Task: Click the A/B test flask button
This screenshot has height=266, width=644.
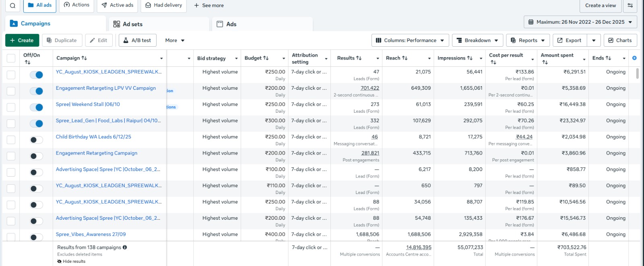Action: [x=137, y=41]
